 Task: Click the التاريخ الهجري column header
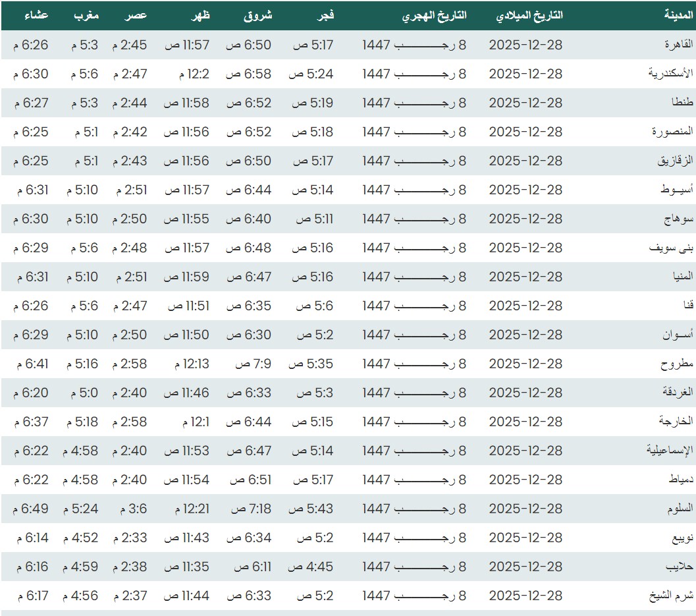[x=435, y=16]
